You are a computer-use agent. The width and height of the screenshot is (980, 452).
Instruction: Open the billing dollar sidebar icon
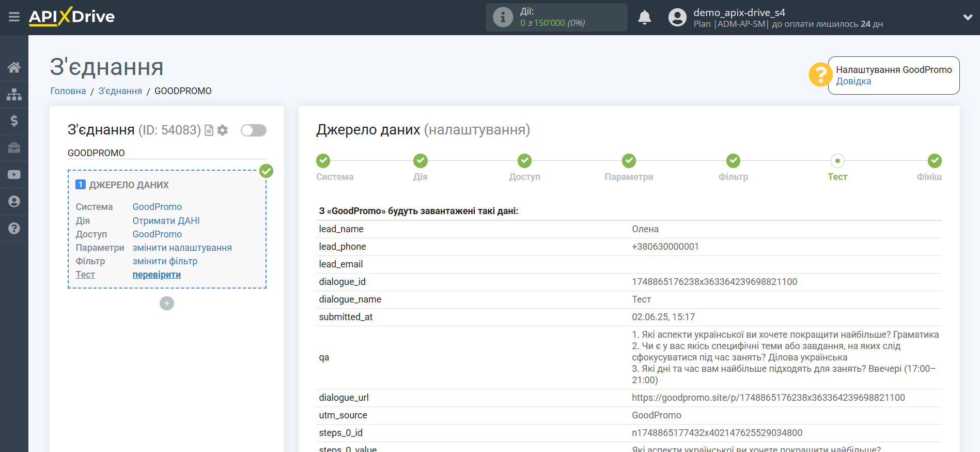pos(14,121)
